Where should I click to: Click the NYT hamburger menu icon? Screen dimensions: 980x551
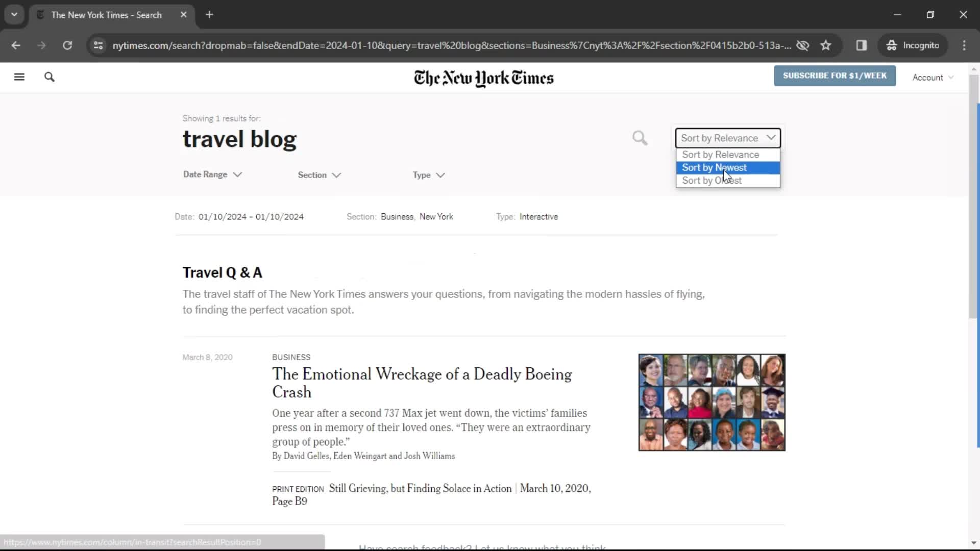point(19,76)
